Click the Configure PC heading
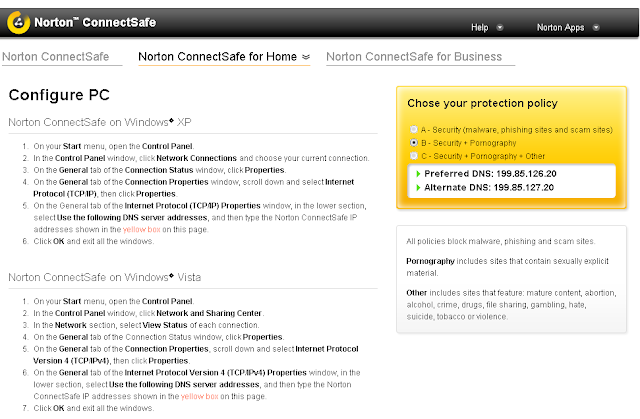640x419 pixels. tap(59, 95)
